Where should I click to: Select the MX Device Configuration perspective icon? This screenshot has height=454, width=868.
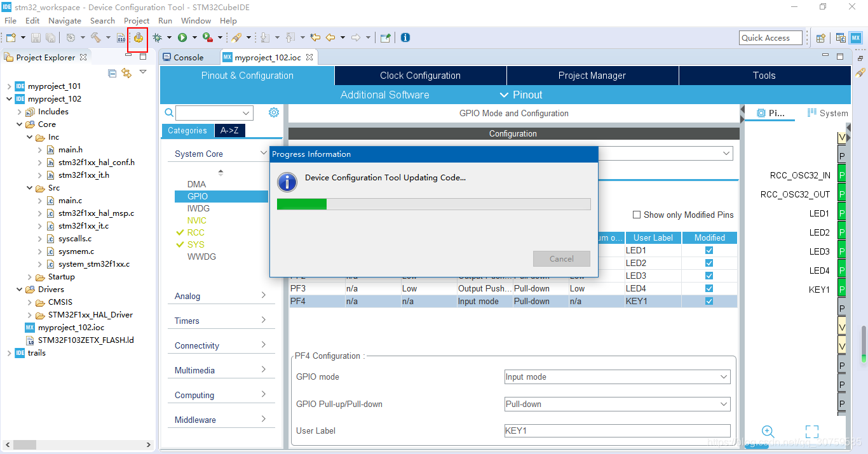pyautogui.click(x=856, y=38)
